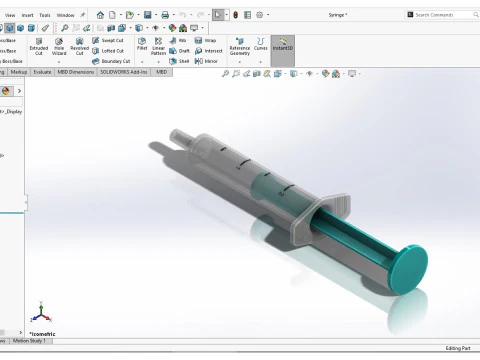Open a file with the Open icon
The width and height of the screenshot is (480, 360).
click(130, 15)
